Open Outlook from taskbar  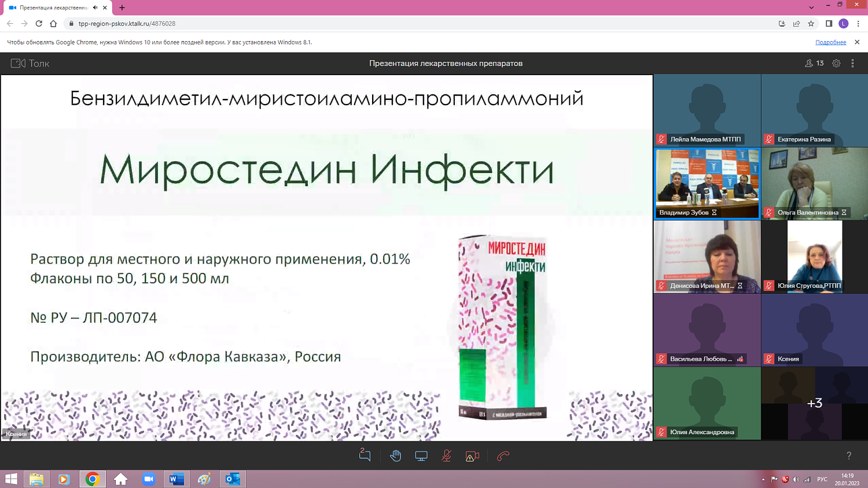[x=233, y=479]
